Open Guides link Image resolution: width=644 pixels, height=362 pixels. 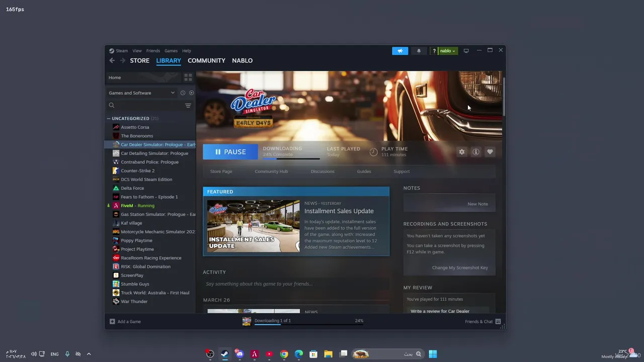[364, 171]
